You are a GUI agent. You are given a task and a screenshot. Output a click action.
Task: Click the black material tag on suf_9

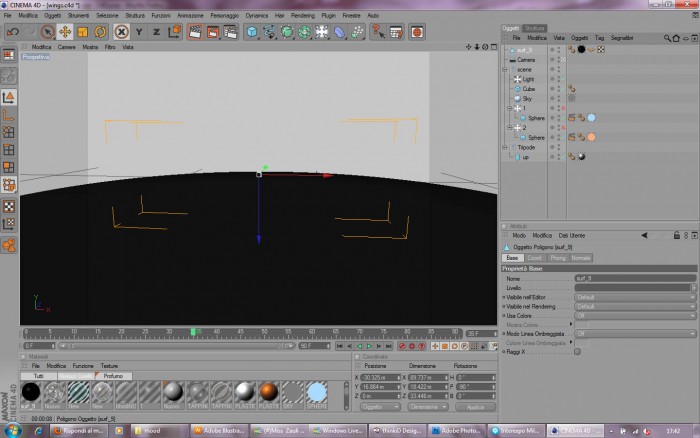pyautogui.click(x=581, y=50)
